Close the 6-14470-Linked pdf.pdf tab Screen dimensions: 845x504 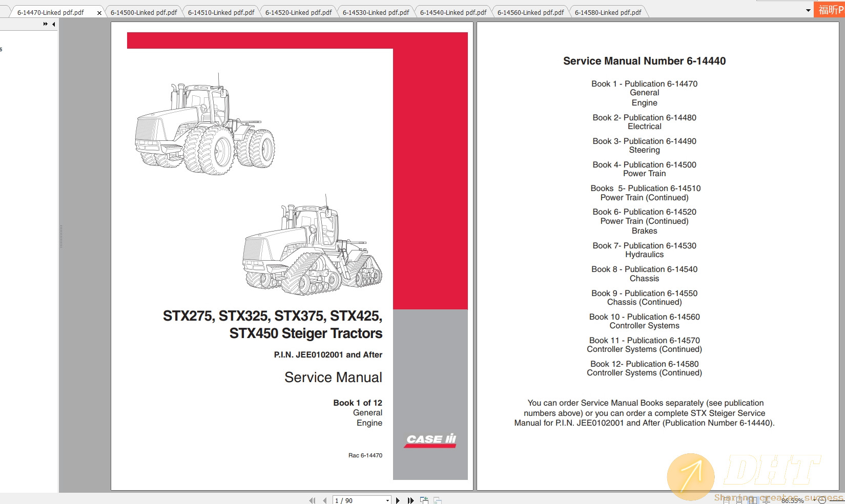click(x=99, y=12)
